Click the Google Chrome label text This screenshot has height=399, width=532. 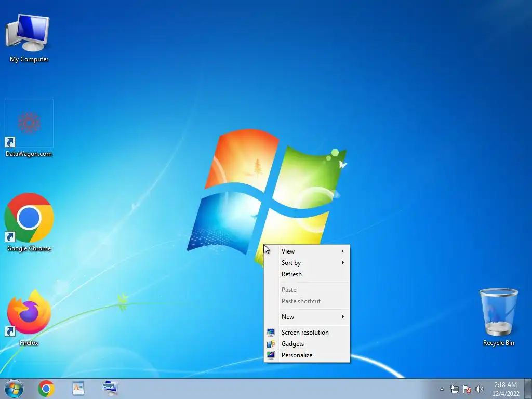[x=29, y=248]
